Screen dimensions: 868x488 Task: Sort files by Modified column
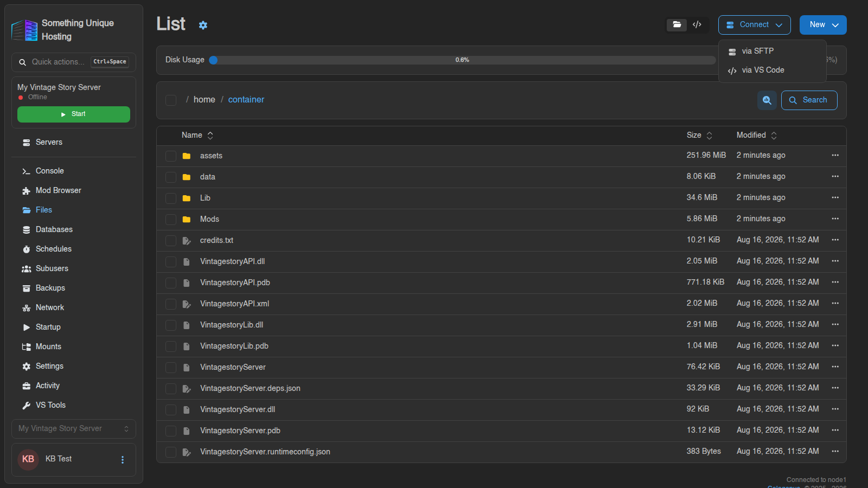coord(757,135)
